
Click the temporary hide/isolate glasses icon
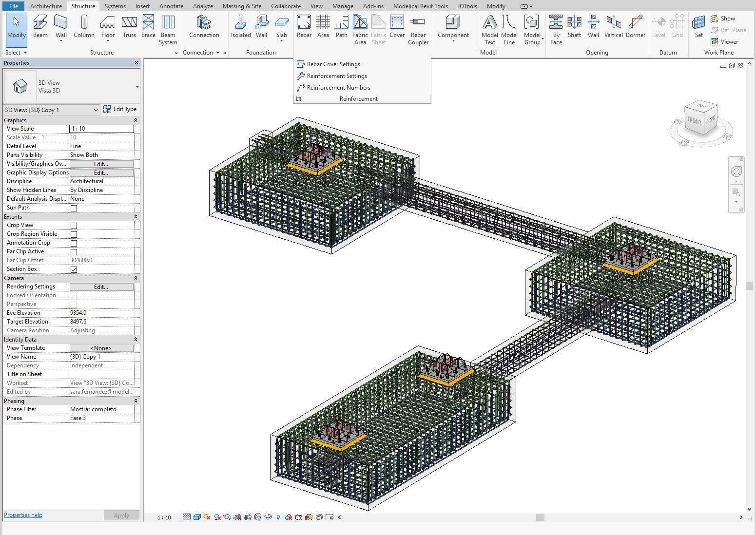(x=268, y=517)
